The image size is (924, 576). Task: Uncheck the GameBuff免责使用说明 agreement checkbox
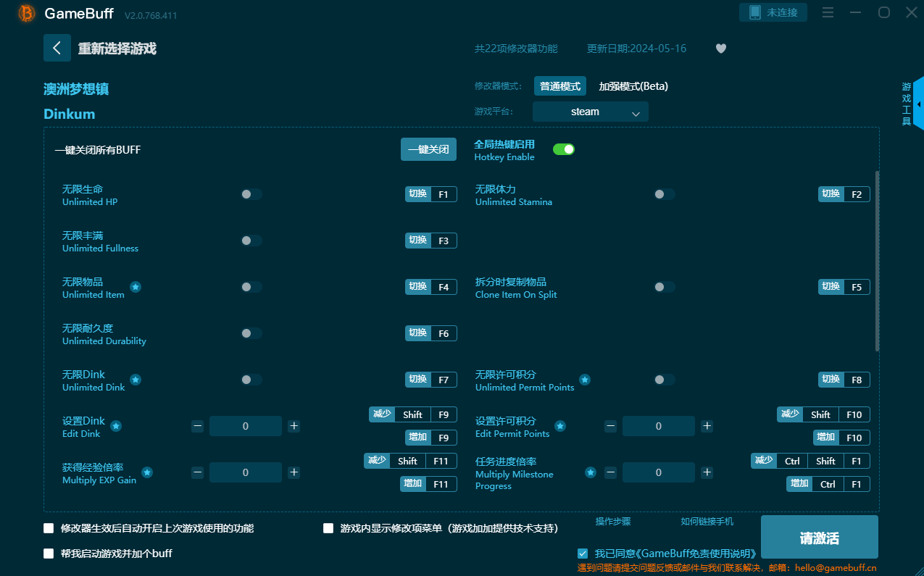(x=583, y=553)
